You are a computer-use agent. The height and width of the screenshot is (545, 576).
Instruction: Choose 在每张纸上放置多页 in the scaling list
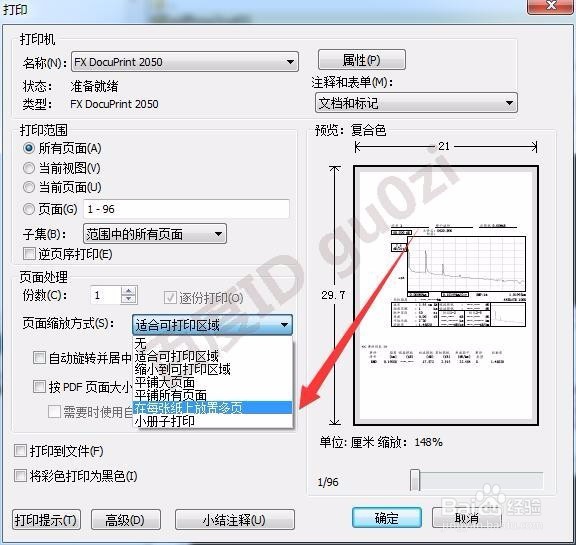tap(212, 408)
